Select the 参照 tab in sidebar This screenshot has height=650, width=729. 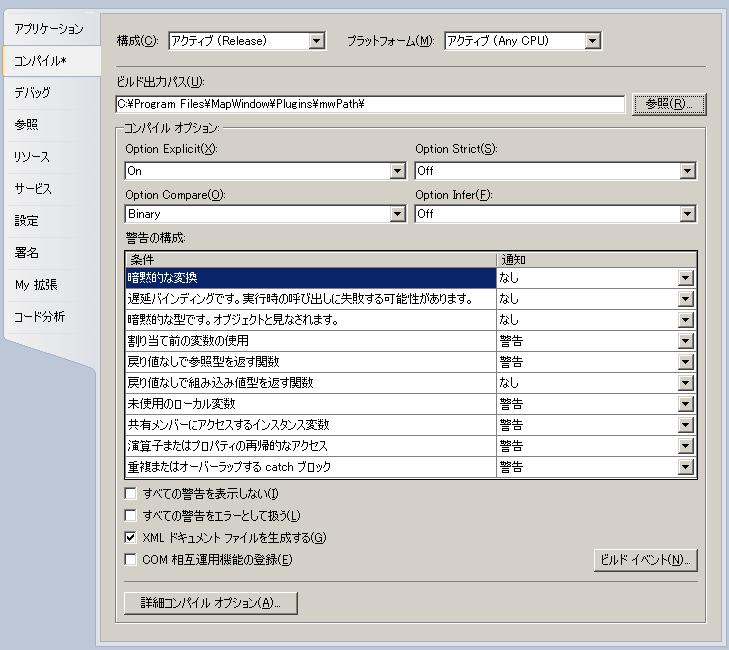pyautogui.click(x=27, y=125)
